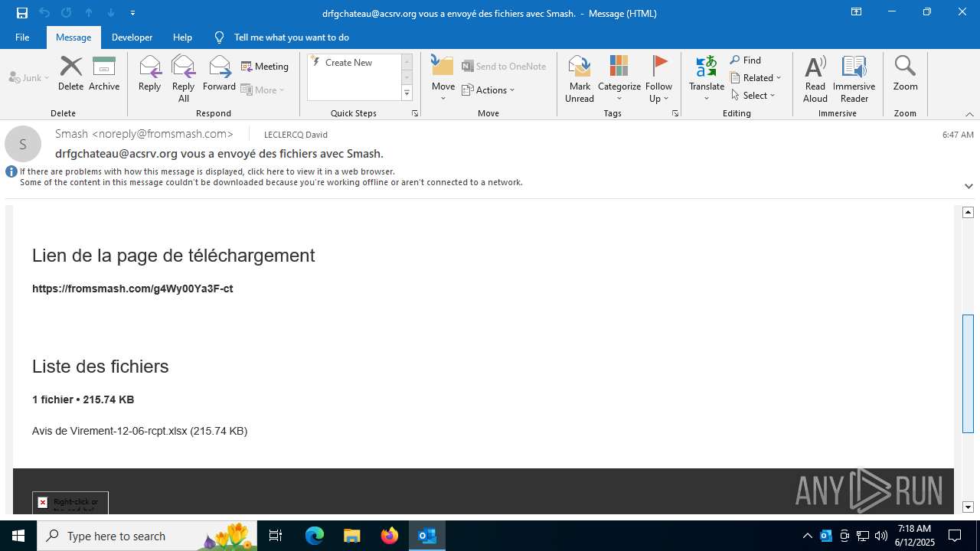Click the taskbar search box

(x=148, y=536)
